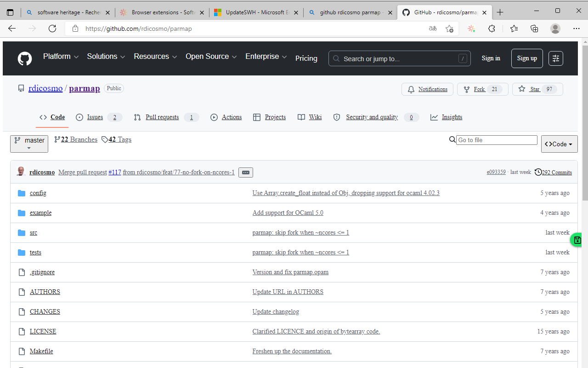Expand the Platform menu
Image resolution: width=588 pixels, height=368 pixels.
[x=61, y=57]
